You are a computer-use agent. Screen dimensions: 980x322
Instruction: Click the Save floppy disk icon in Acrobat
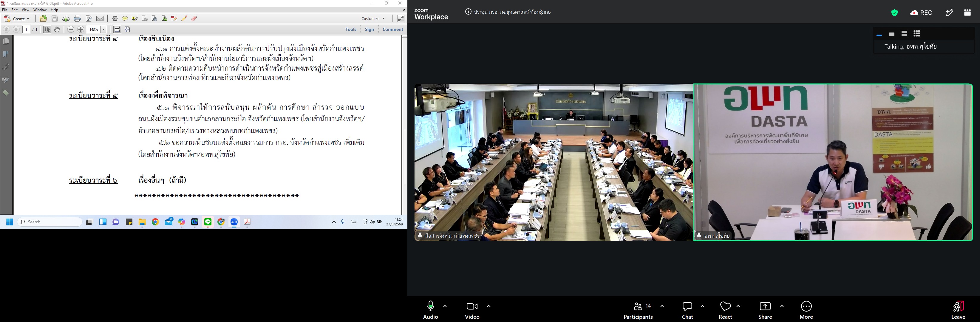[54, 18]
